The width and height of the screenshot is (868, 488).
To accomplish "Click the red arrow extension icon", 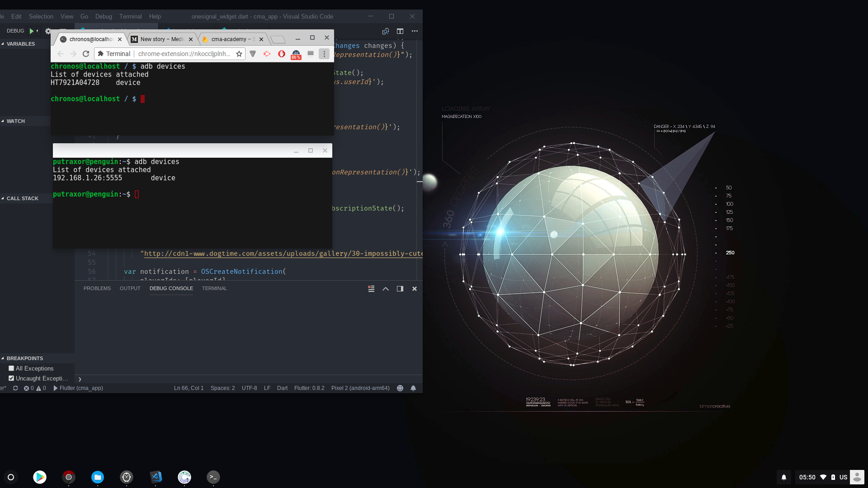I will [x=267, y=54].
